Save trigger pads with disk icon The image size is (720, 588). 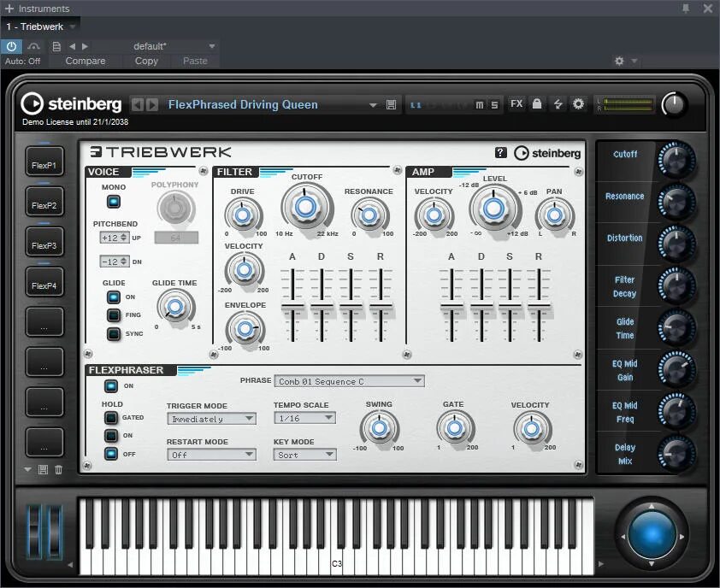(x=43, y=469)
